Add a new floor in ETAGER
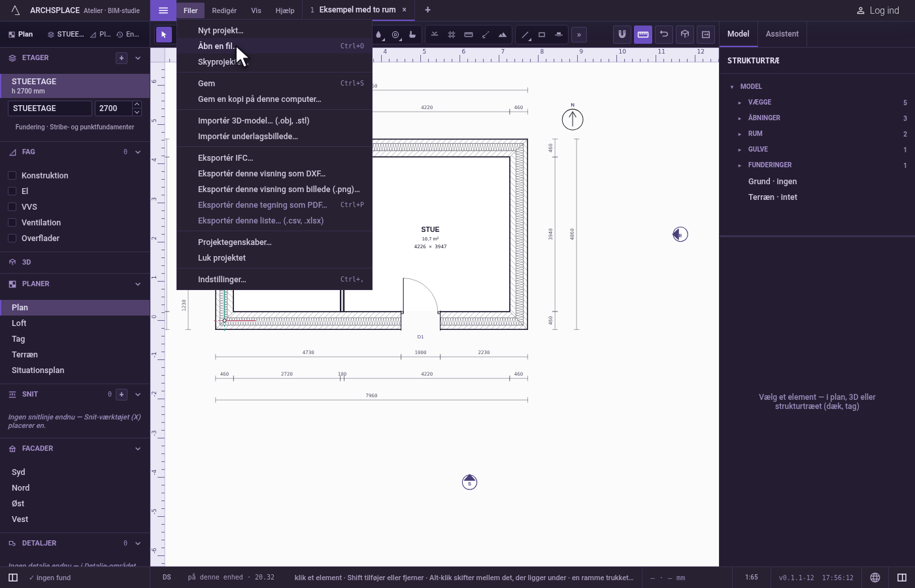915x588 pixels. click(x=122, y=58)
